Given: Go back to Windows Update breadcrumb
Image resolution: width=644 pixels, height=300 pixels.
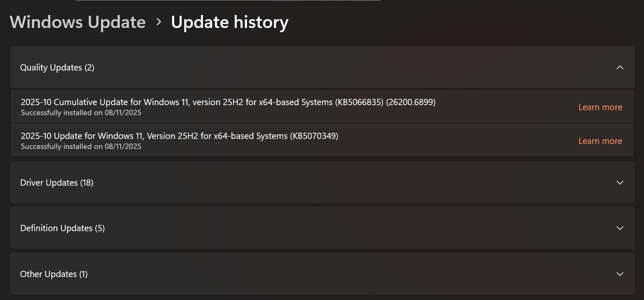Looking at the screenshot, I should click(78, 22).
